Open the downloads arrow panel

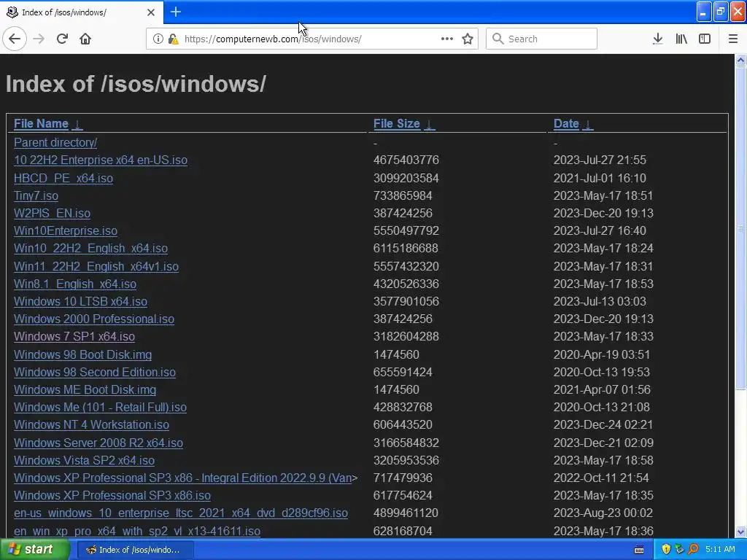click(657, 39)
